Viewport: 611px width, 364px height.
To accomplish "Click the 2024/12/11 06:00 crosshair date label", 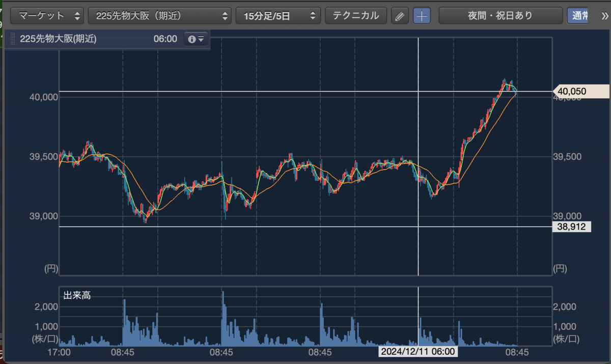I will click(x=418, y=352).
